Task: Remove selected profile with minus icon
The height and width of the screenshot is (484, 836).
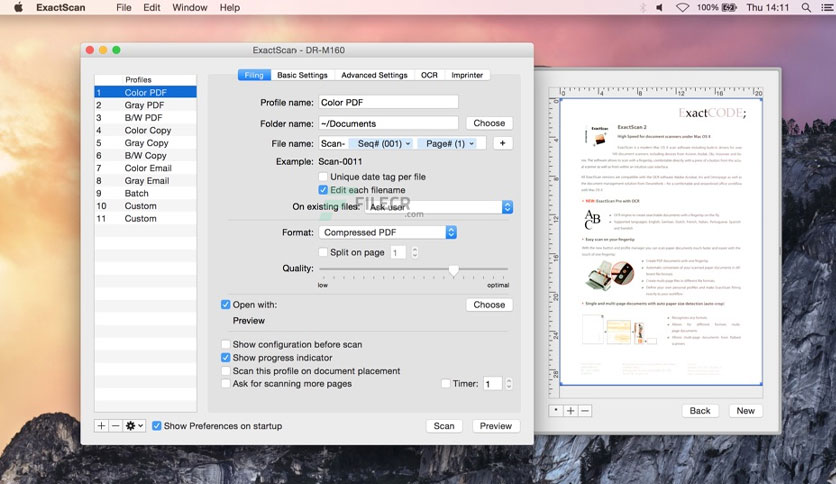Action: pyautogui.click(x=115, y=426)
